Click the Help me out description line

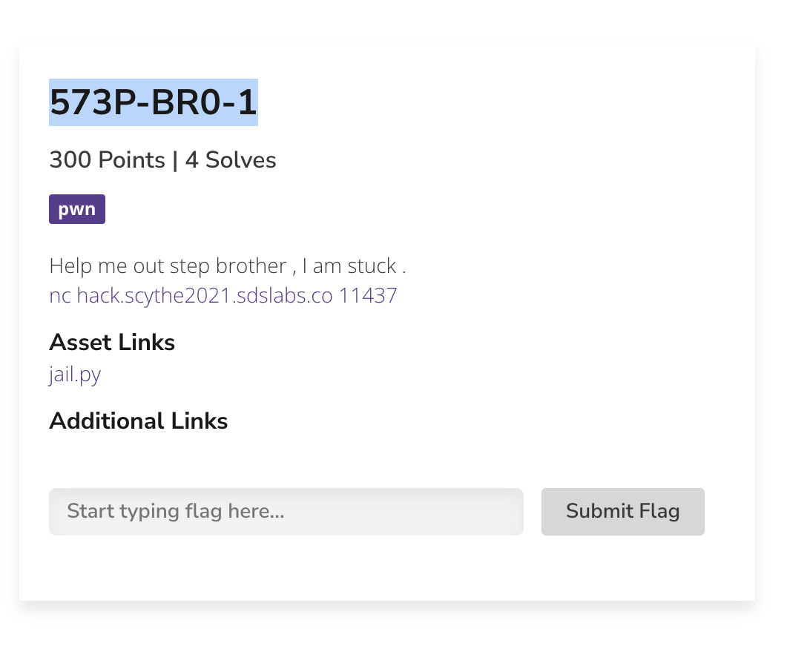[x=227, y=266]
